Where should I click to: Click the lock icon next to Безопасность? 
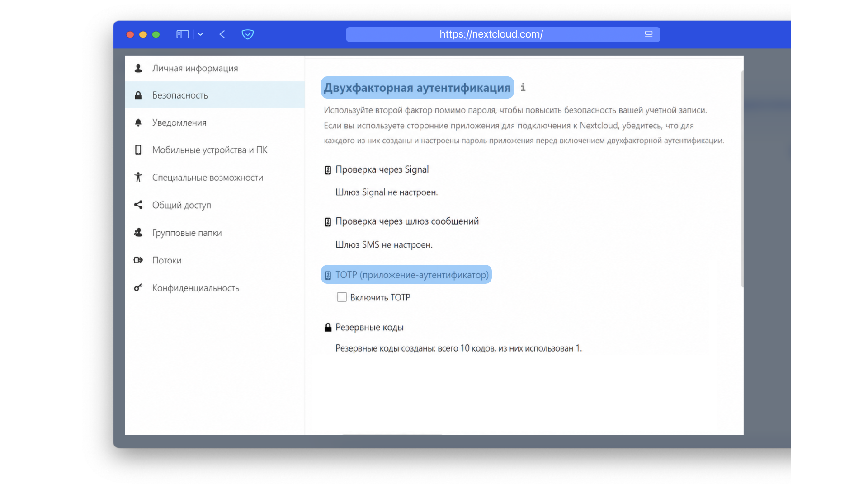[138, 95]
